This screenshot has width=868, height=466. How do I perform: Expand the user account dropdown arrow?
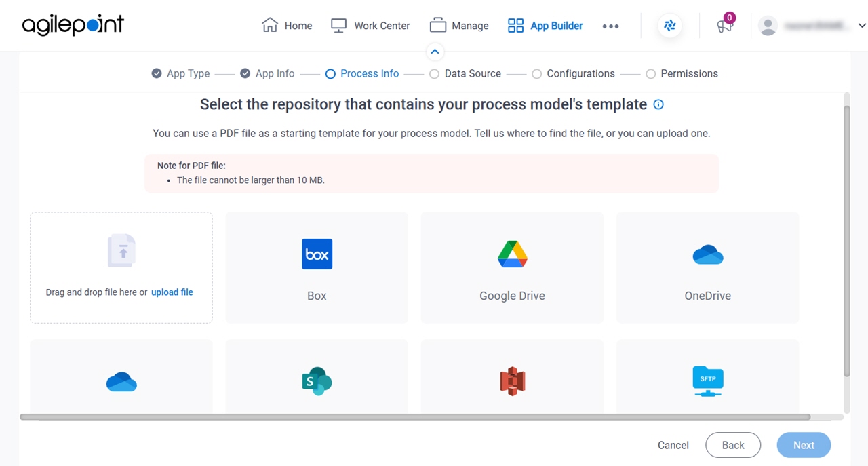tap(862, 26)
